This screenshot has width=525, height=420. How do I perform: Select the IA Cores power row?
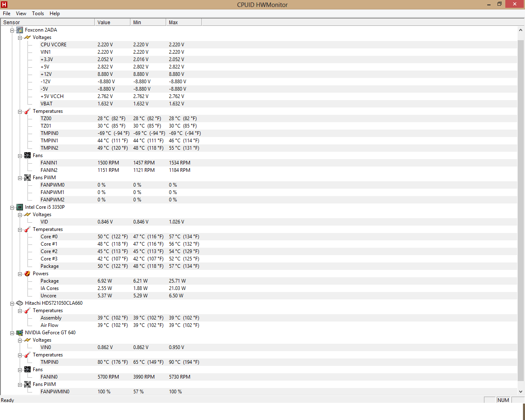pos(259,288)
